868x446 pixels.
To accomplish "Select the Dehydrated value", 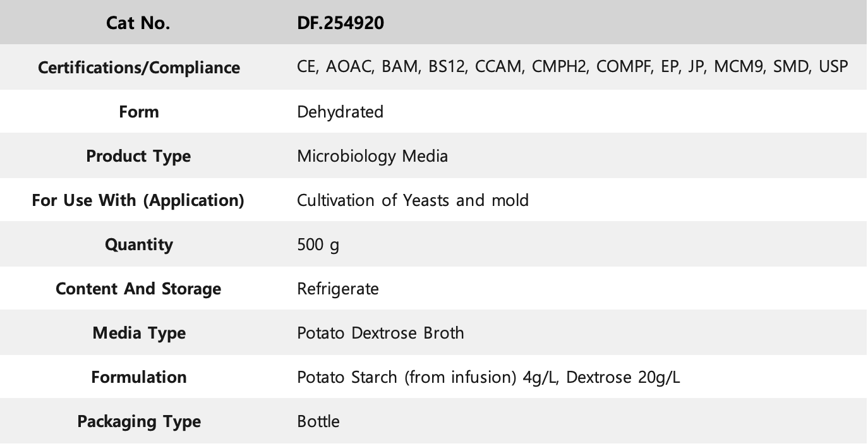I will [x=340, y=112].
